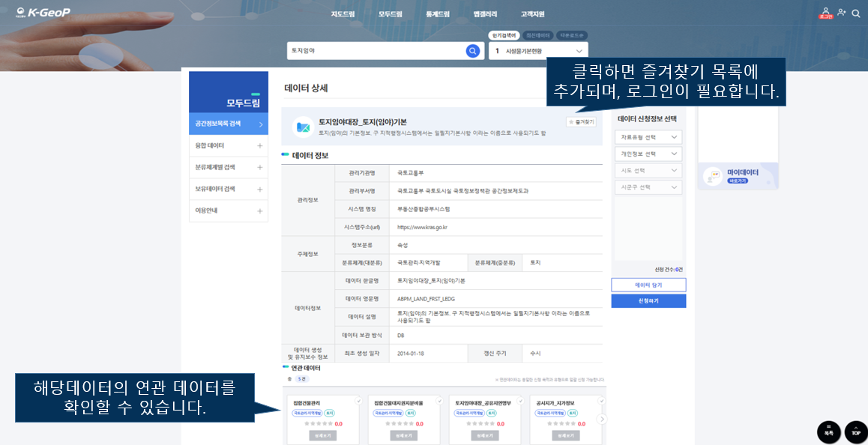The width and height of the screenshot is (868, 445).
Task: Click the sign-up add-user icon
Action: (x=842, y=13)
